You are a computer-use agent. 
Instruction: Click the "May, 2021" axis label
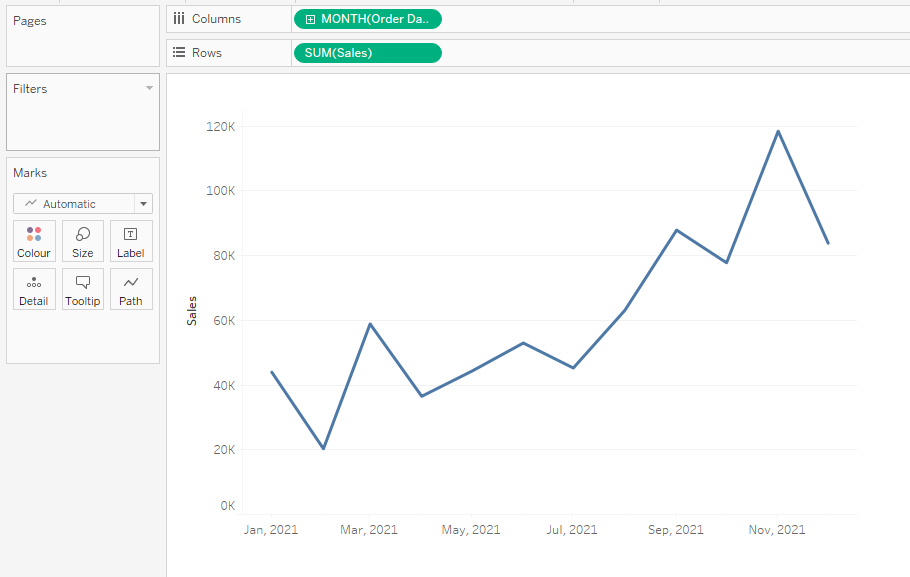(x=471, y=530)
